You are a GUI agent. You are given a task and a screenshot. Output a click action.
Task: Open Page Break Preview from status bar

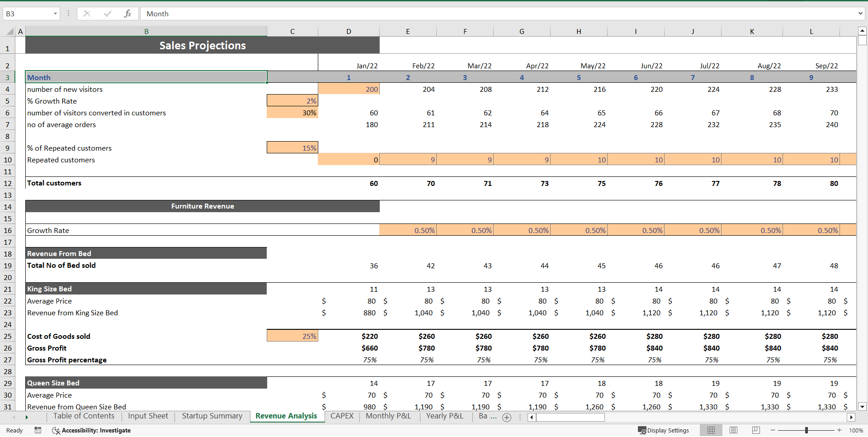(755, 430)
